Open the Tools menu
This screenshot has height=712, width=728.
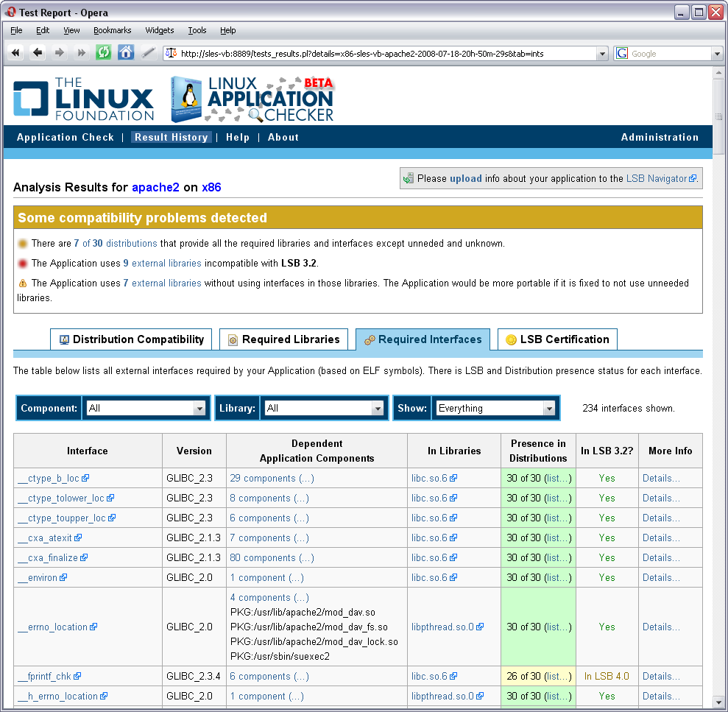[x=197, y=30]
